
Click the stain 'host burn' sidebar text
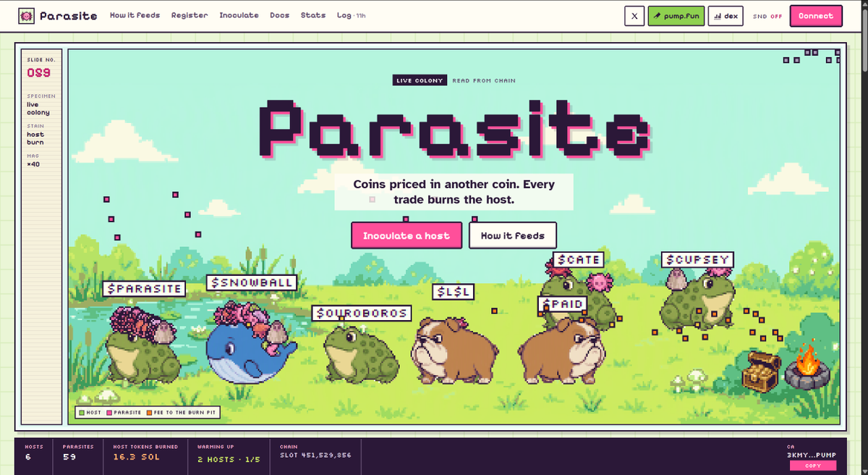35,138
